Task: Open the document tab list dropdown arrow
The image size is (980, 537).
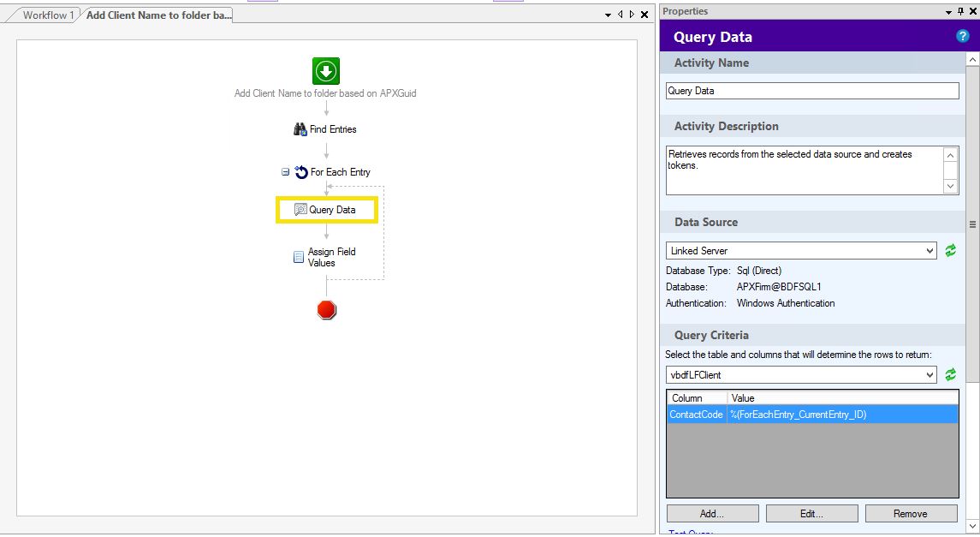Action: [609, 15]
